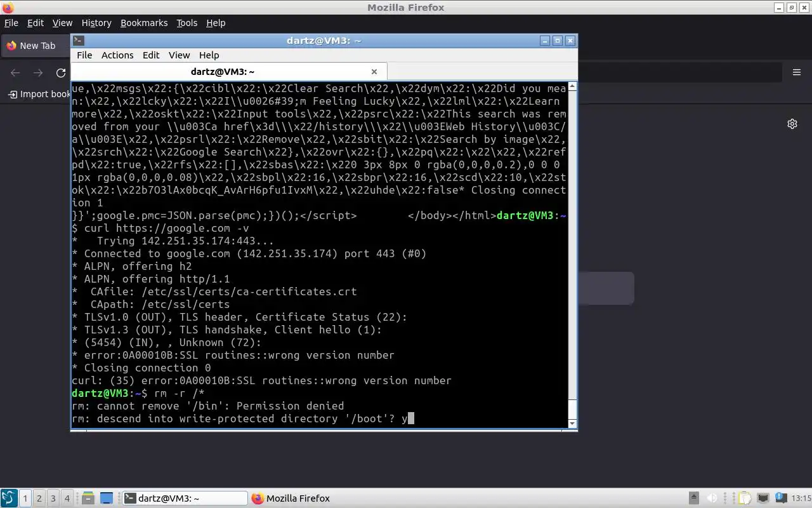This screenshot has width=812, height=508.
Task: Select the dartz@VM3: ~ terminal tab
Action: coord(223,72)
